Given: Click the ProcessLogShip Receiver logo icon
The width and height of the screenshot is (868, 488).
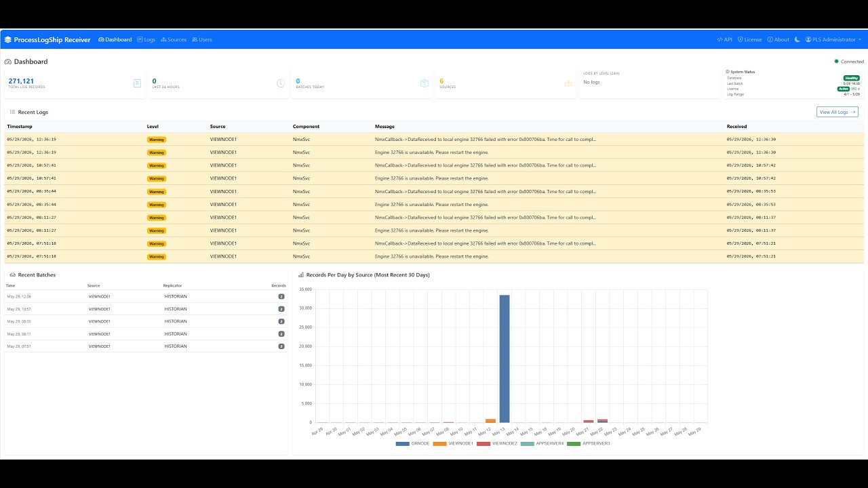Looking at the screenshot, I should [x=8, y=39].
